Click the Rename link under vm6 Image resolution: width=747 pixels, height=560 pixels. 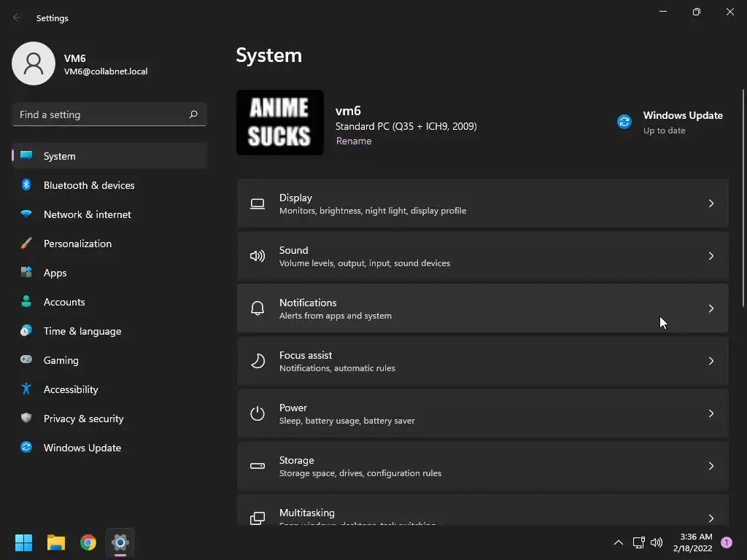point(354,141)
